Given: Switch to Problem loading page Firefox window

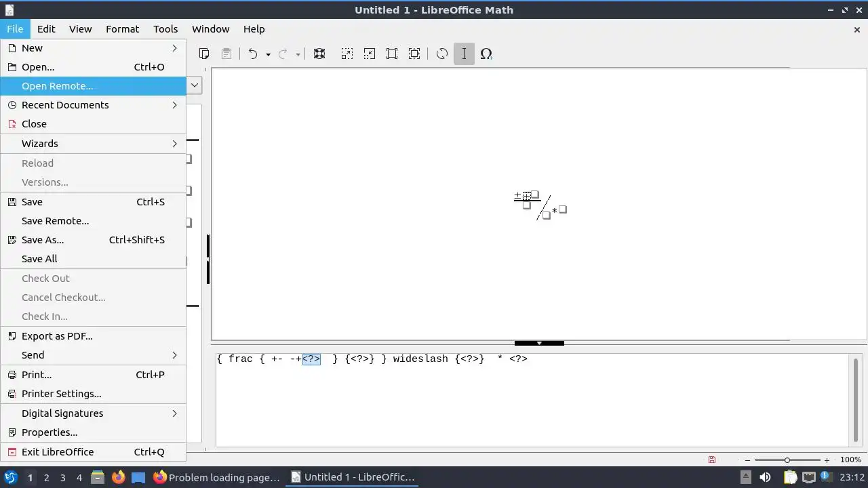Looking at the screenshot, I should pos(217,477).
